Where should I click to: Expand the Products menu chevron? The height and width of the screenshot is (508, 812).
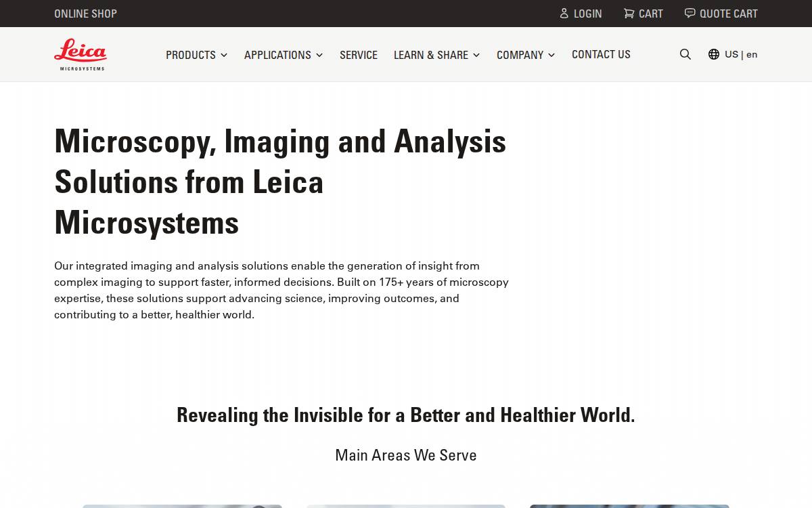click(224, 55)
